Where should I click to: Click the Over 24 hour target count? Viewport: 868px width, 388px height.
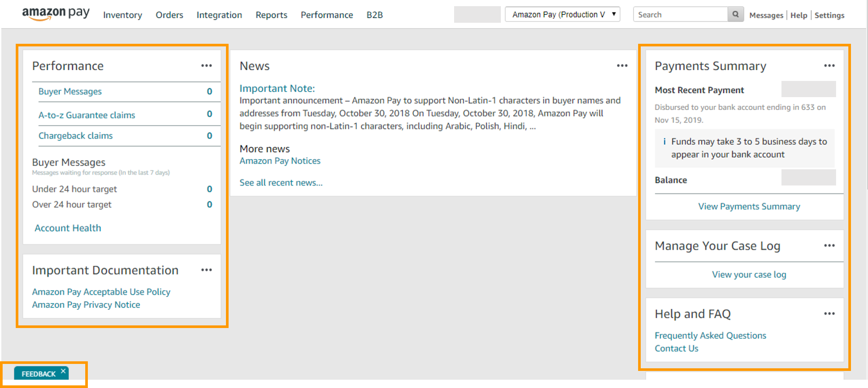click(209, 204)
